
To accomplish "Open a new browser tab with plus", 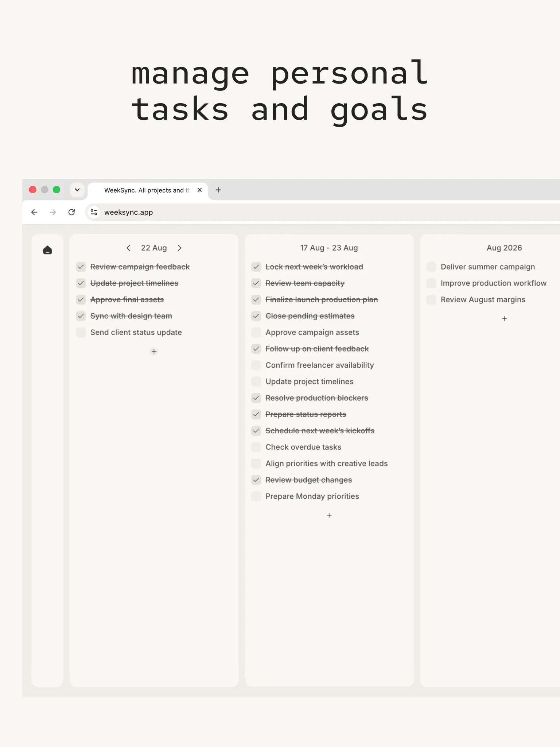I will [218, 190].
